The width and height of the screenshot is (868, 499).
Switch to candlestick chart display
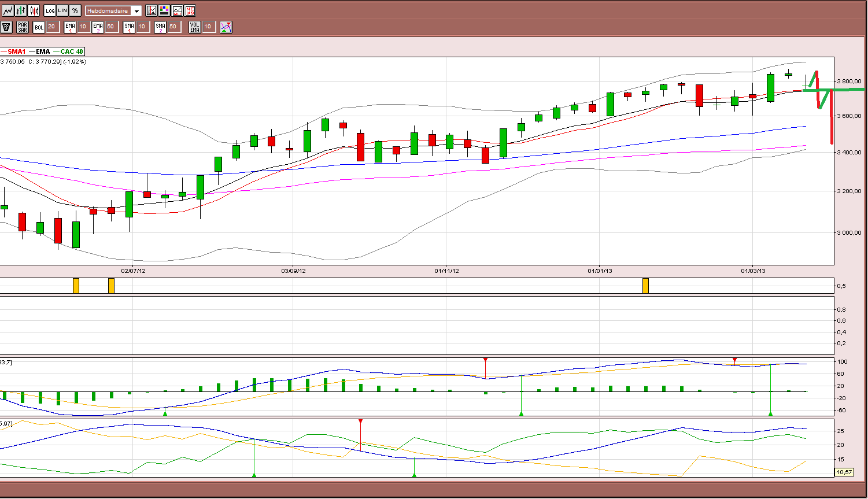[x=34, y=10]
